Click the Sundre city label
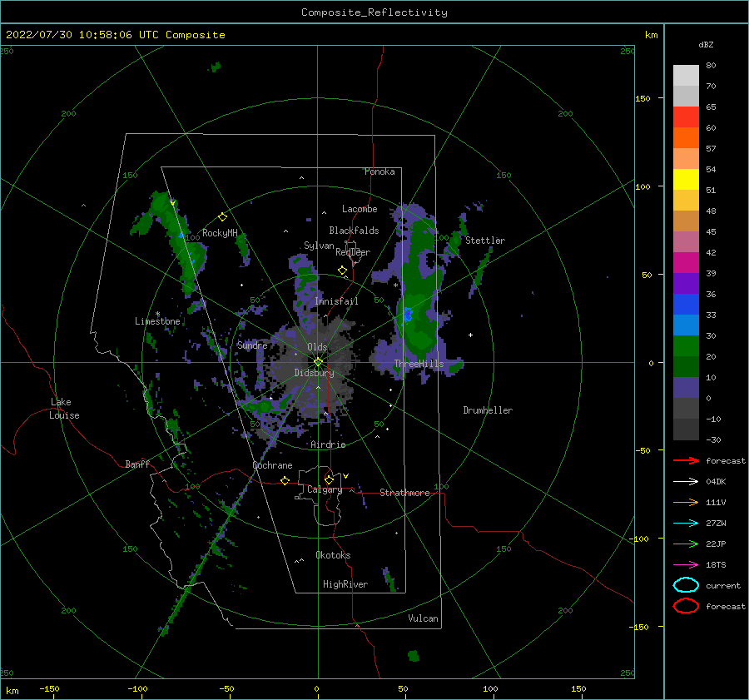This screenshot has height=700, width=749. [252, 345]
